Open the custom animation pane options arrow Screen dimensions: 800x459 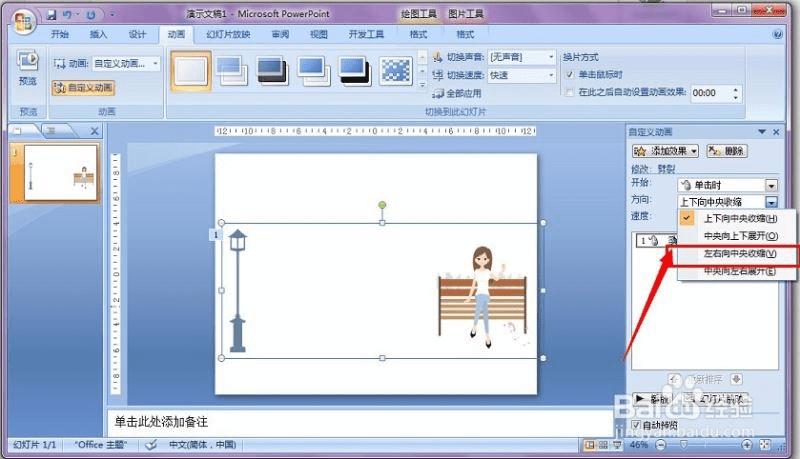click(762, 132)
